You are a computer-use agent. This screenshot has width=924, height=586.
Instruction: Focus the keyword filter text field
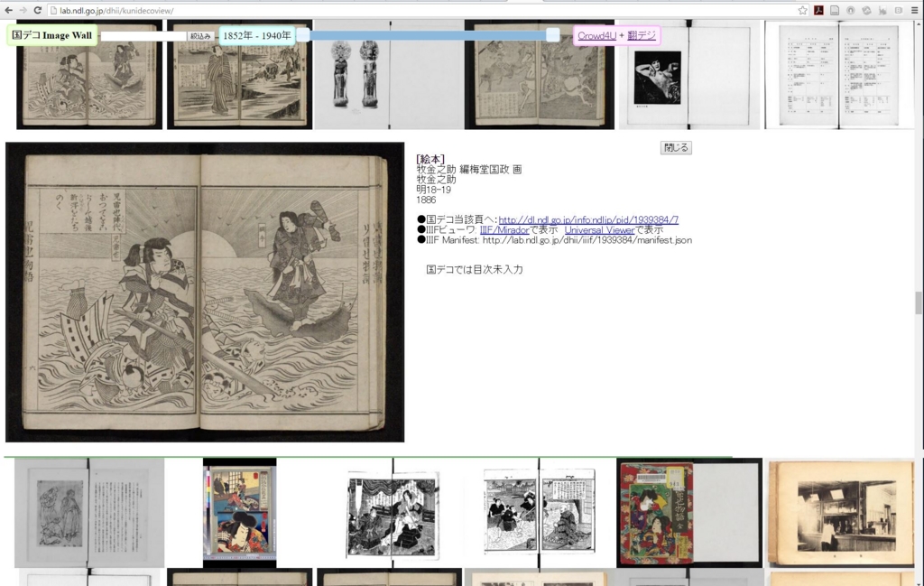(x=143, y=36)
